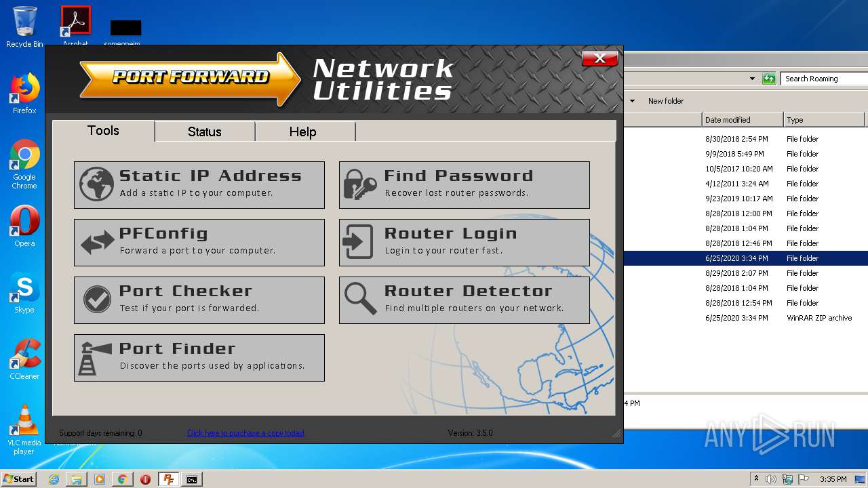Click the Internet Explorer taskbar icon
The image size is (868, 488).
coord(54,479)
